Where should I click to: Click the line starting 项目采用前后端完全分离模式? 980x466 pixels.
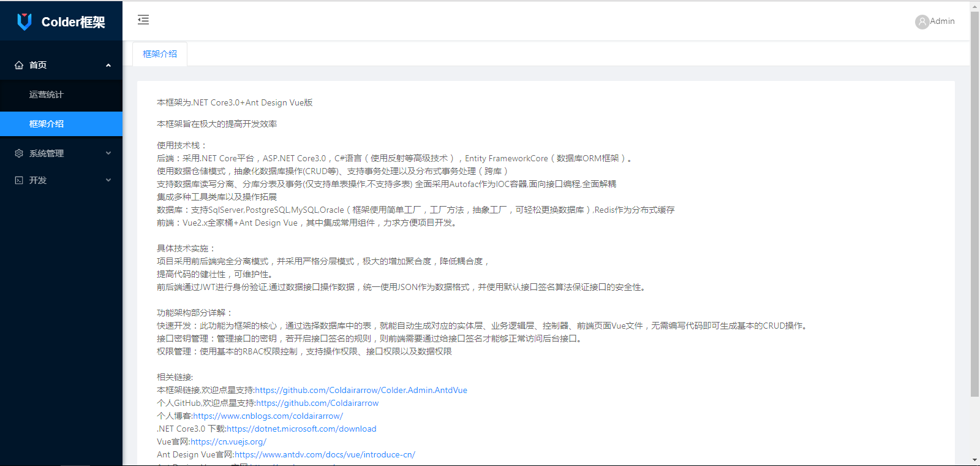point(324,261)
